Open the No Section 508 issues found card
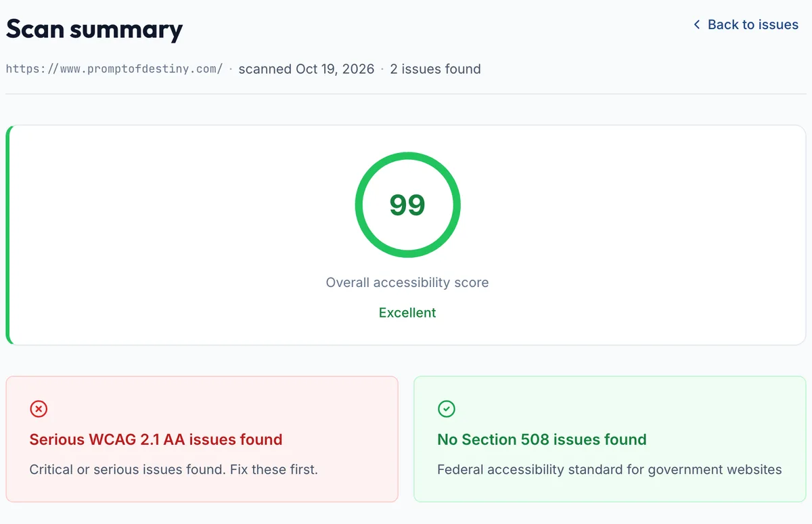 point(610,439)
